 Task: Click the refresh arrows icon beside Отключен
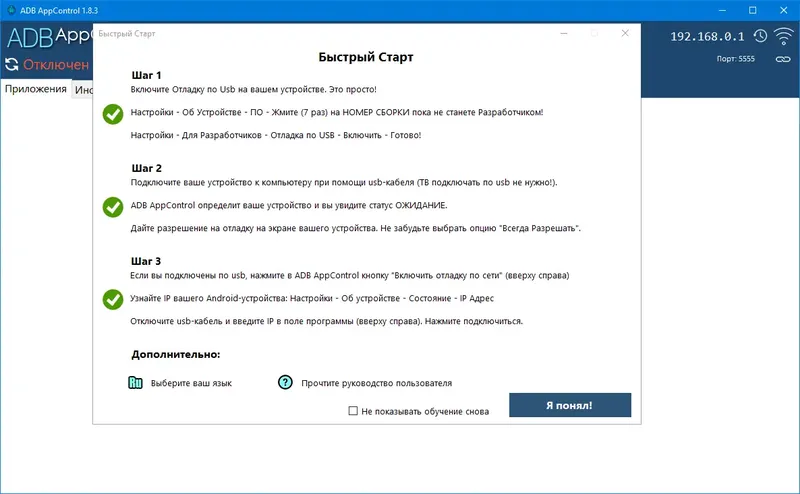12,64
